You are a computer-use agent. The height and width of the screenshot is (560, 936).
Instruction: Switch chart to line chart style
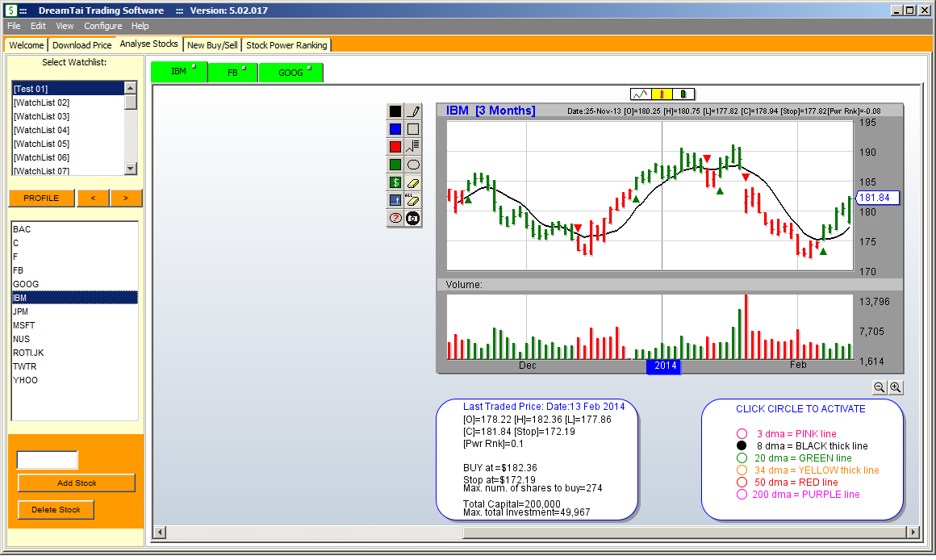pyautogui.click(x=641, y=94)
